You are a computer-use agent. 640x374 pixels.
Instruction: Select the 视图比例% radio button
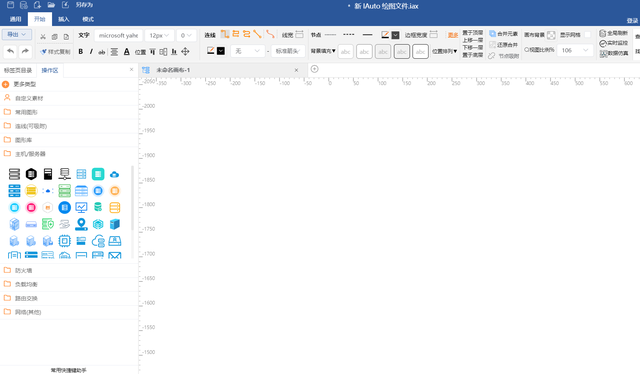point(527,50)
